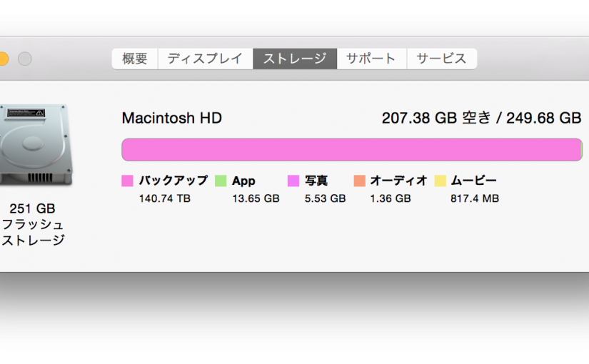Screen dimensions: 589x364
Task: Switch to the ディスプレイ tab
Action: tap(205, 59)
